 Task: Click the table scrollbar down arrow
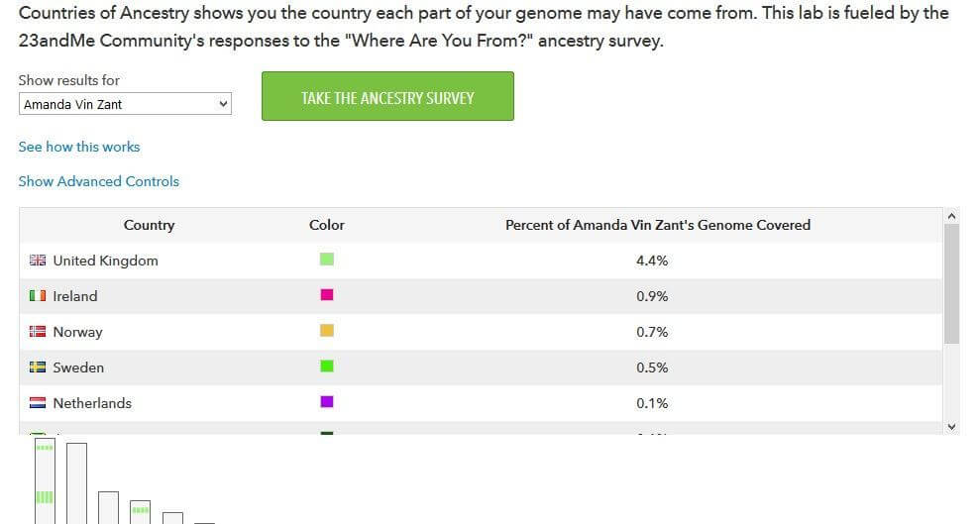(x=951, y=427)
